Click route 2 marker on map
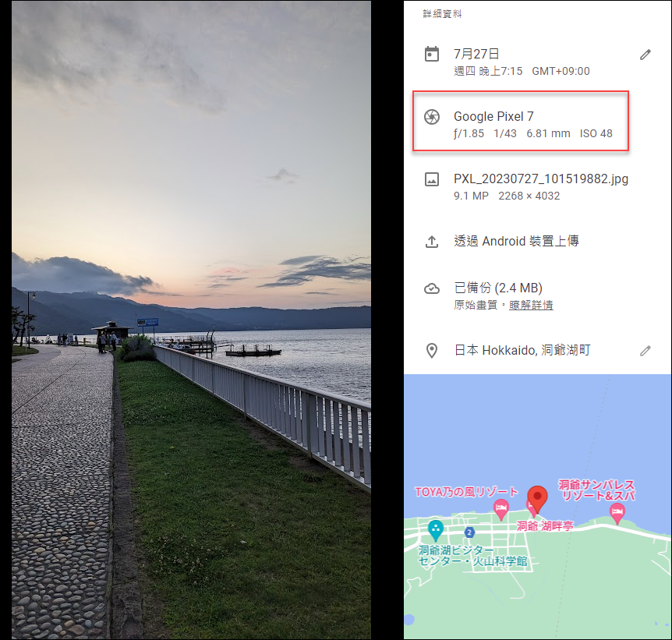 pyautogui.click(x=469, y=532)
